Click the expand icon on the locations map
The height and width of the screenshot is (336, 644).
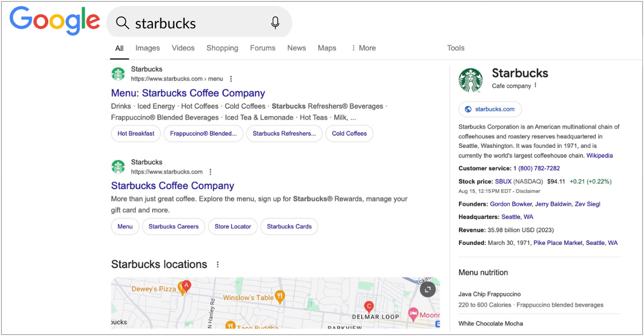(x=427, y=289)
